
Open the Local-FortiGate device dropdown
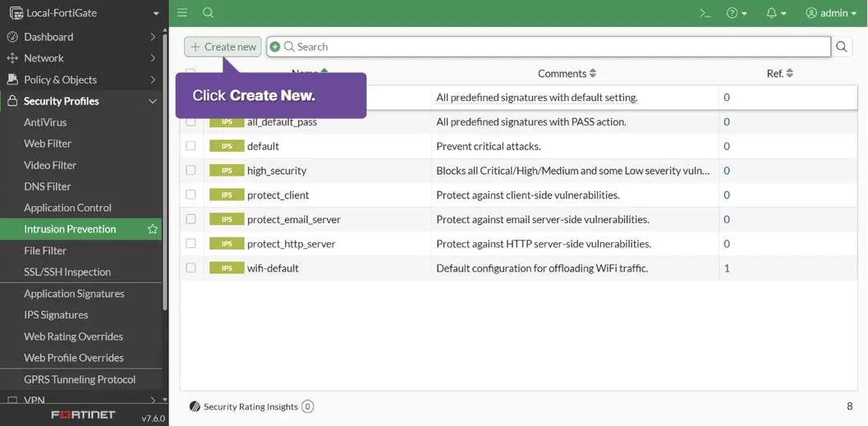click(84, 13)
